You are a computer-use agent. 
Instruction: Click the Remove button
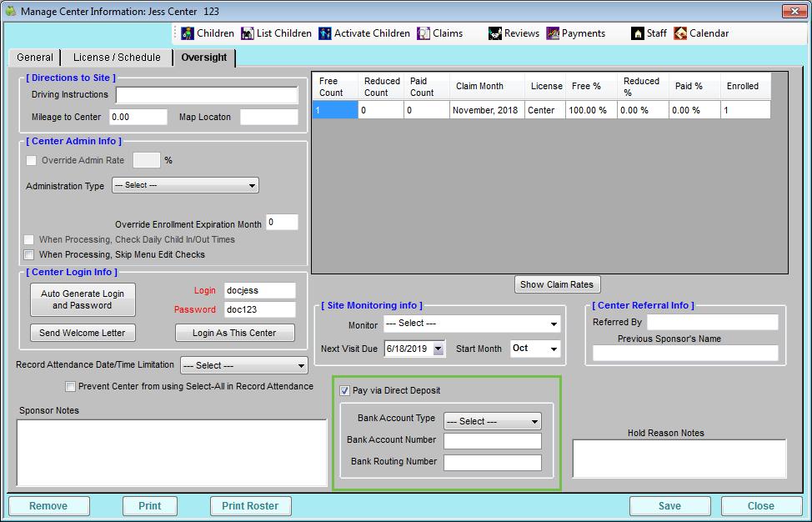(x=48, y=506)
